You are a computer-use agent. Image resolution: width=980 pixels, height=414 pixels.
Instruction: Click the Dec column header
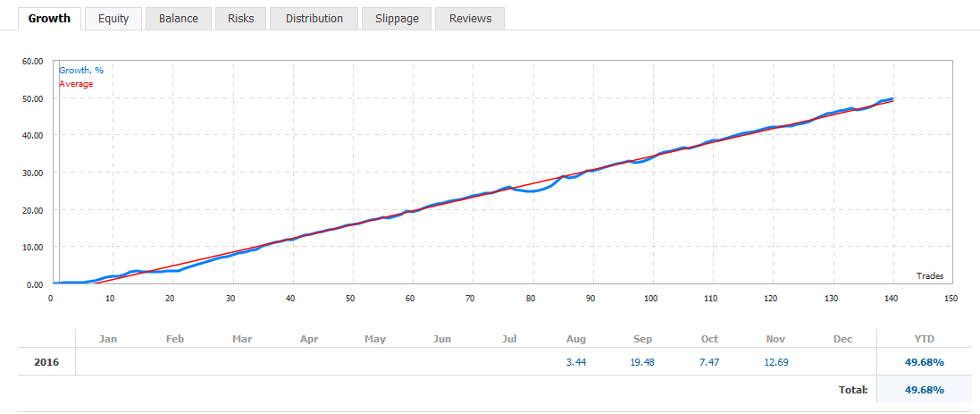tap(842, 339)
